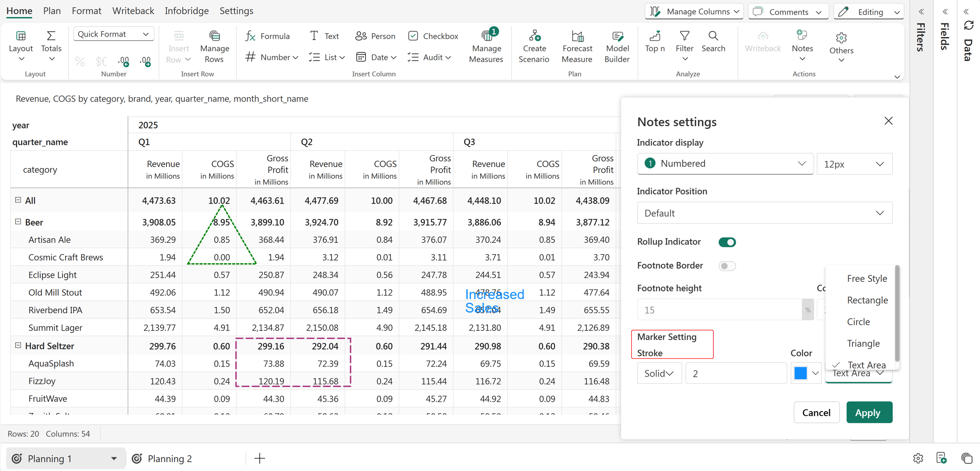Open the Numbered indicator display dropdown
Viewport: 980px width, 471px height.
[x=725, y=164]
